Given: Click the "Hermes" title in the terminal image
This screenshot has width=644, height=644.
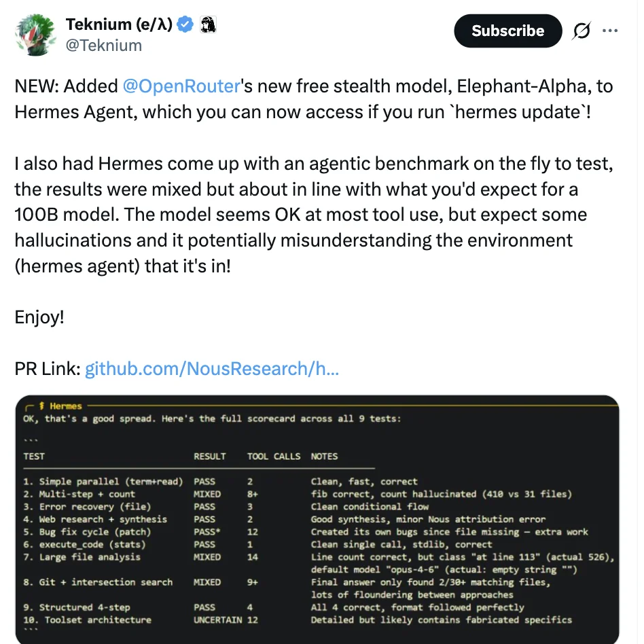Looking at the screenshot, I should pyautogui.click(x=65, y=406).
